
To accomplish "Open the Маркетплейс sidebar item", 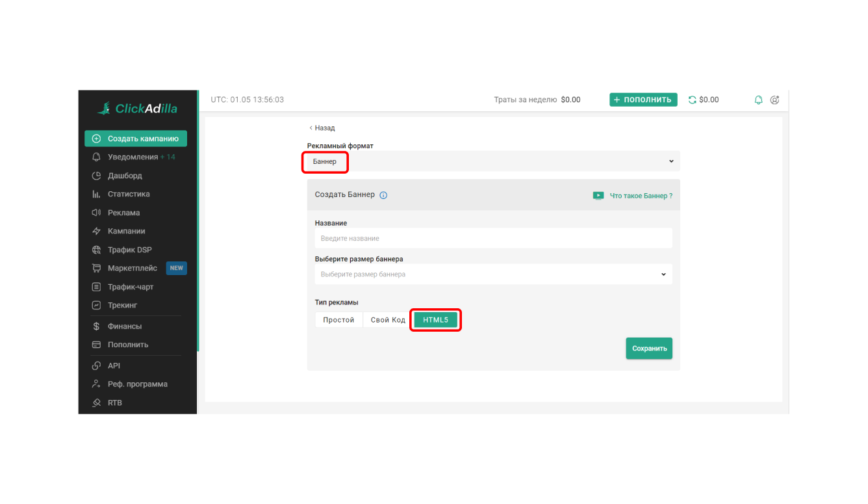I will (132, 268).
